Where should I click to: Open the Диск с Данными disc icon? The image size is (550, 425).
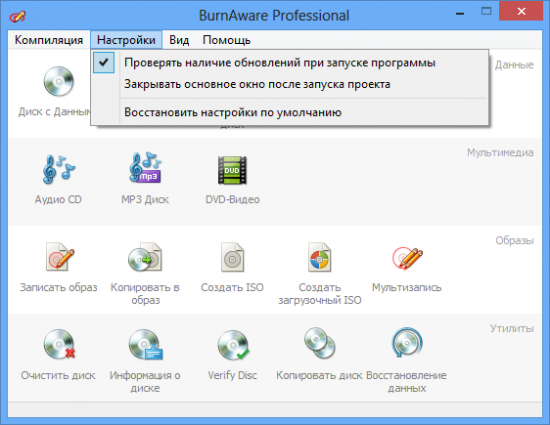(x=59, y=81)
